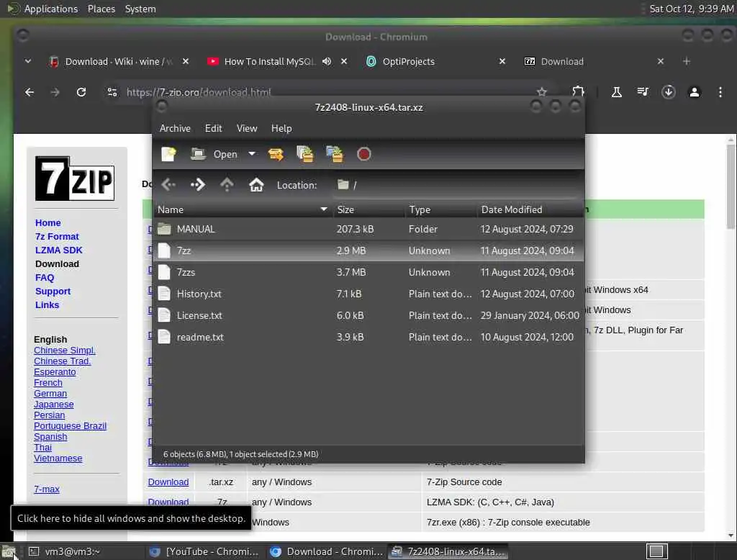This screenshot has width=737, height=560.
Task: Open the Chromium three-dot menu
Action: [720, 92]
